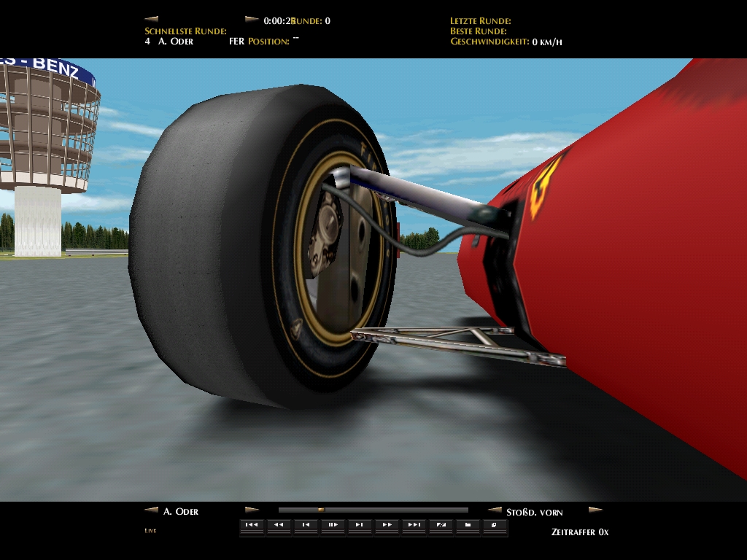Screen dimensions: 747x560
Task: Click the Stoßd. vorn camera label
Action: (x=534, y=512)
